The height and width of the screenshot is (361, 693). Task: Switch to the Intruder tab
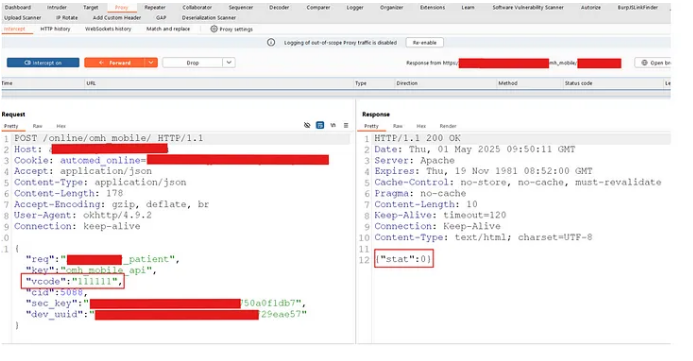(57, 8)
